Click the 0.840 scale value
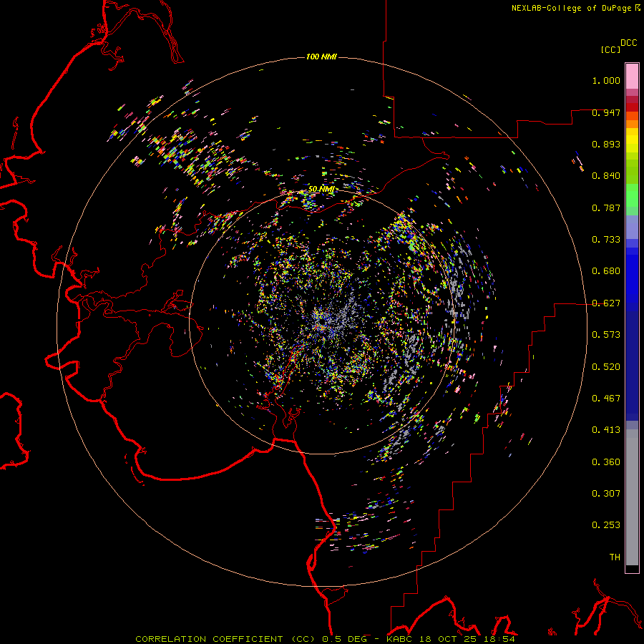644x644 pixels. [x=606, y=176]
